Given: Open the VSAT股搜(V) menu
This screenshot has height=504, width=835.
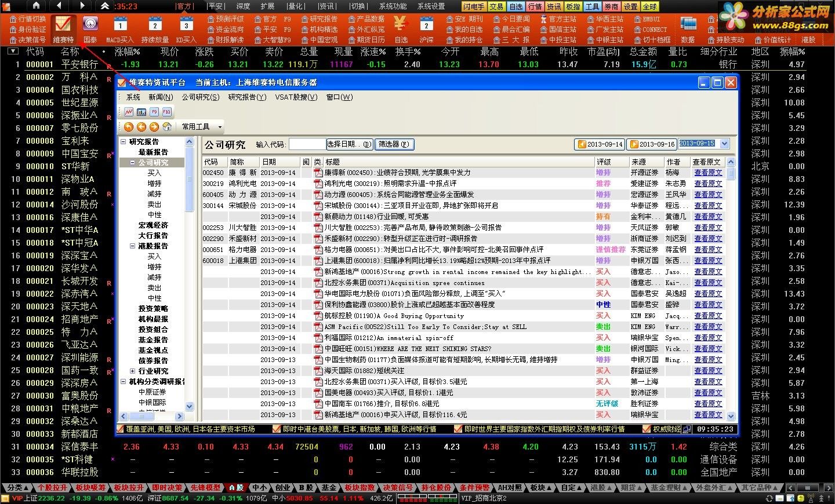Looking at the screenshot, I should coord(296,97).
